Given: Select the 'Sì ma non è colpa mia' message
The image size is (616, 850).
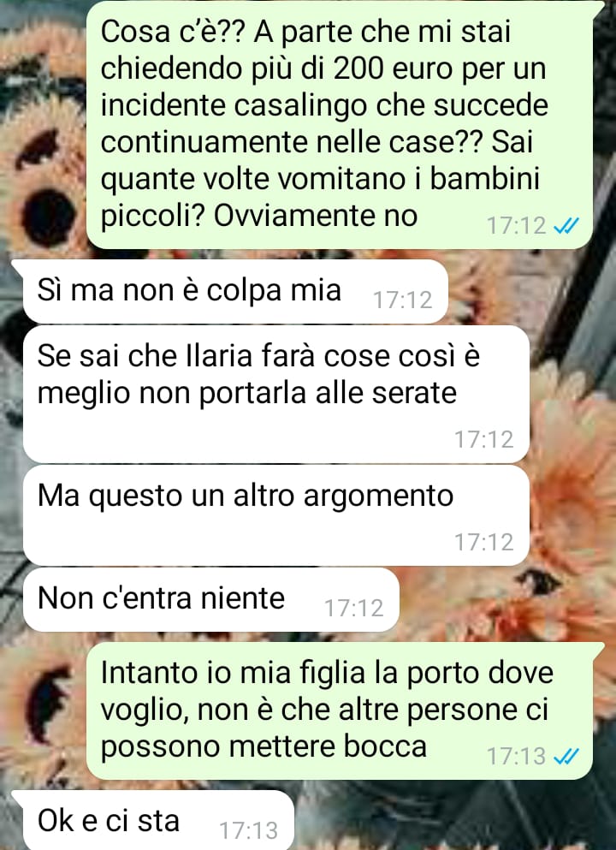Looking at the screenshot, I should 235,292.
